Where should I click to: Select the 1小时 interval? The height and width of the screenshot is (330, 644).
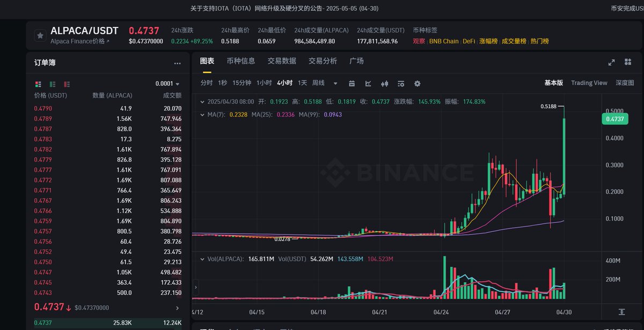tap(264, 83)
